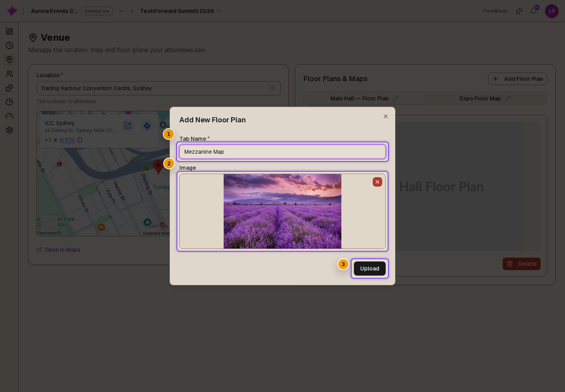Click the Aurora flower logo icon
The width and height of the screenshot is (565, 392).
tap(12, 11)
